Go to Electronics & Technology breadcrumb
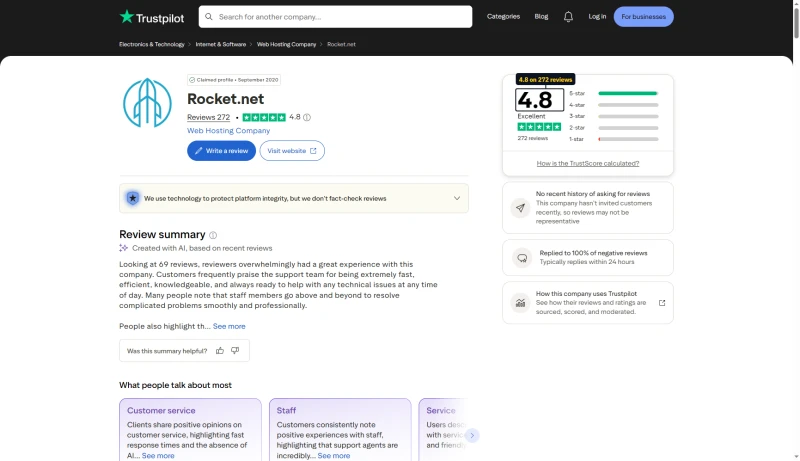800x461 pixels. click(152, 44)
